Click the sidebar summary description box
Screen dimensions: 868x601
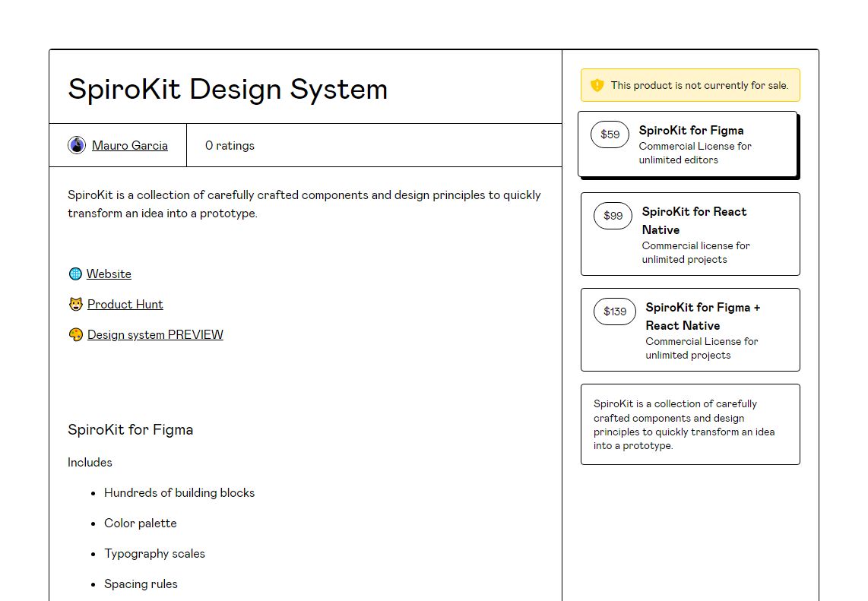pyautogui.click(x=690, y=425)
